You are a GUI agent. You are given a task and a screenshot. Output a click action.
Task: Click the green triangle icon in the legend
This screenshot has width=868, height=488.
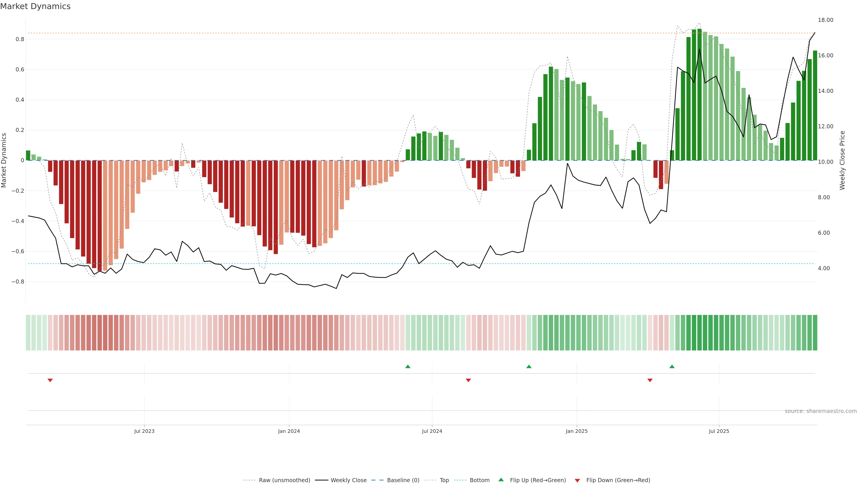click(x=501, y=480)
